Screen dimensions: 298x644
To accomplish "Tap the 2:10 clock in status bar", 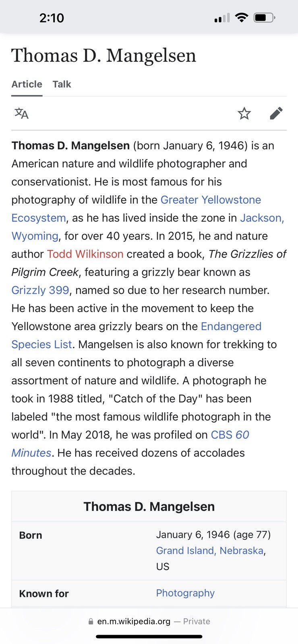I will 52,18.
